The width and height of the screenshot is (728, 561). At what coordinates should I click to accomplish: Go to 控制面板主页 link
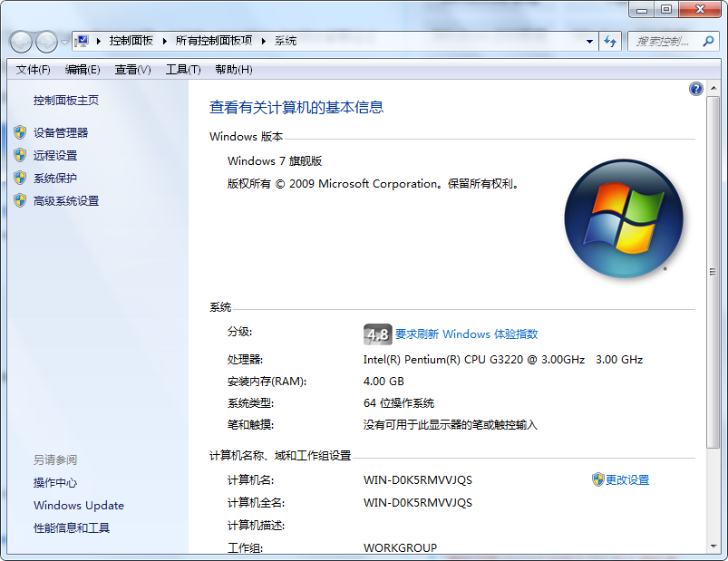click(66, 101)
